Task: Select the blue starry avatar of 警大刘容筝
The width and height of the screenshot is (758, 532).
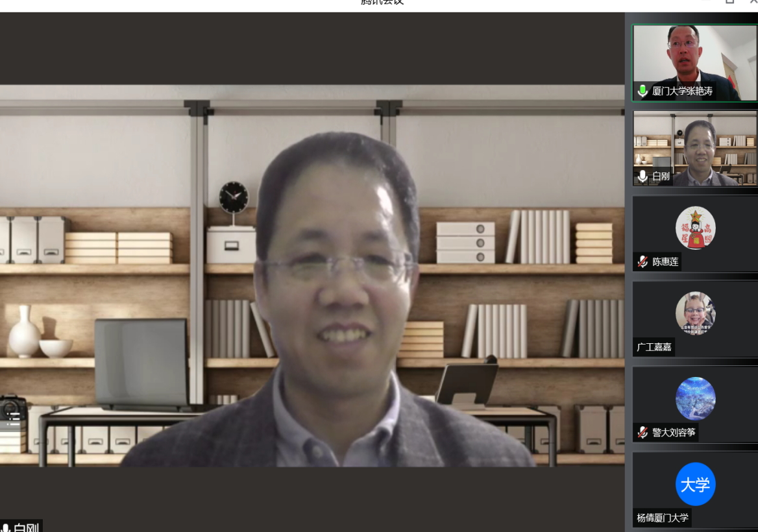Action: 695,398
